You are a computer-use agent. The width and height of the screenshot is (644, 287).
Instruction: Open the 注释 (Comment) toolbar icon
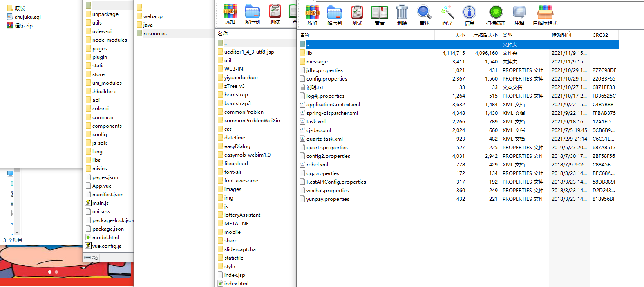[519, 15]
